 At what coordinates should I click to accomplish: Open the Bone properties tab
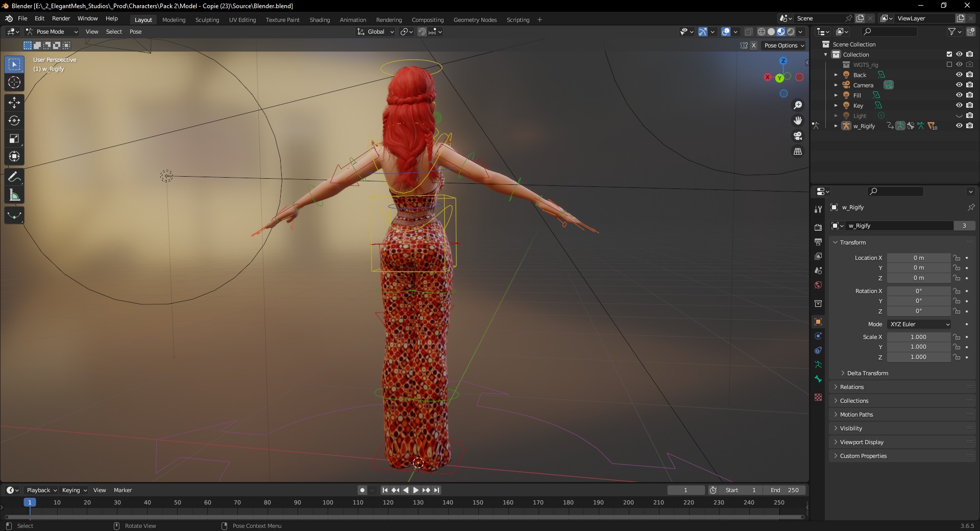[818, 379]
